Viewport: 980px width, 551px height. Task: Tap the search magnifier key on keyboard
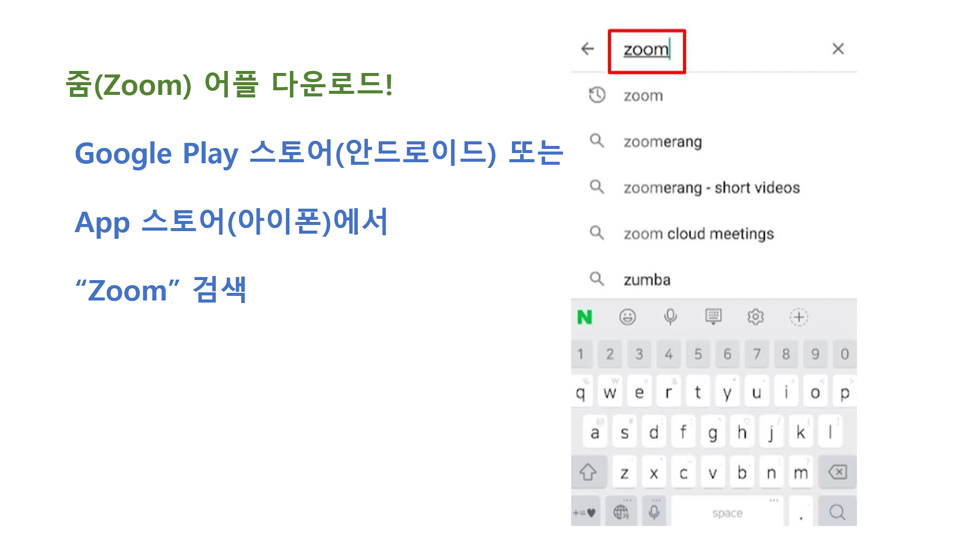pyautogui.click(x=837, y=512)
